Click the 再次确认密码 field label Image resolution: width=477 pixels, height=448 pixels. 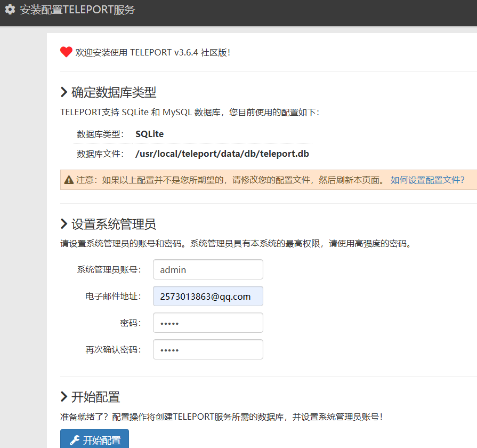(x=113, y=349)
